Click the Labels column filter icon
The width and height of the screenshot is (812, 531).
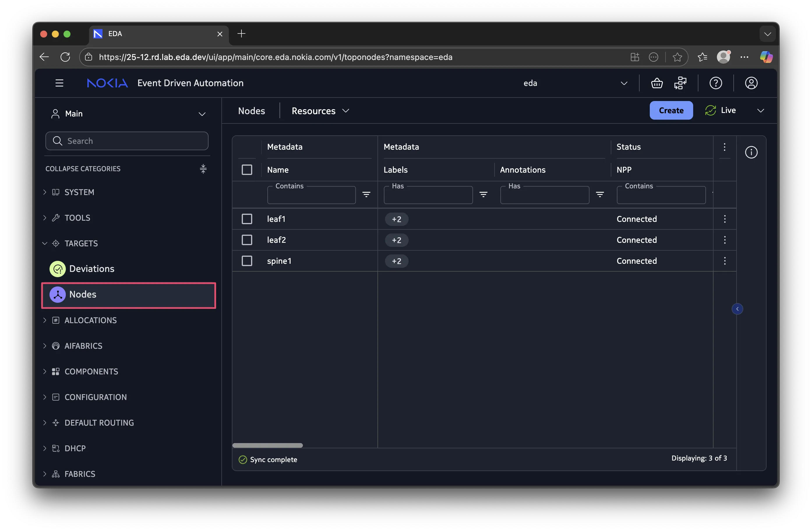483,194
